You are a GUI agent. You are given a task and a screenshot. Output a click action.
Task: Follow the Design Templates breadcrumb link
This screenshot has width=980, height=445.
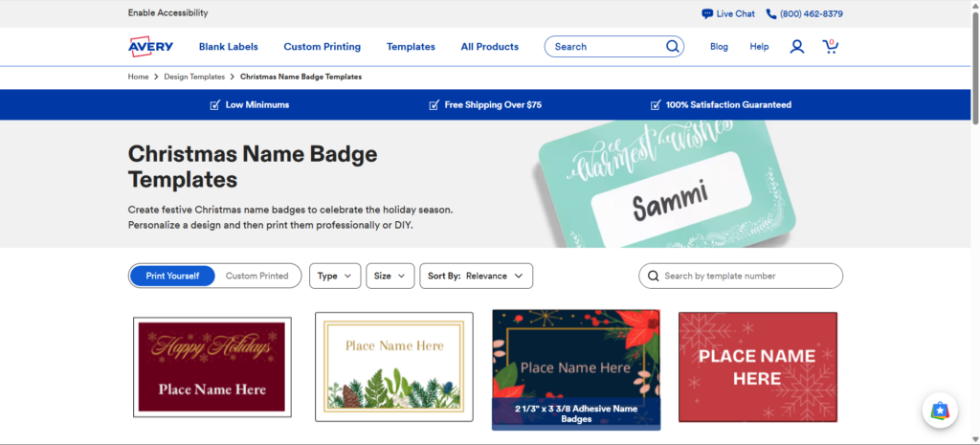(194, 77)
